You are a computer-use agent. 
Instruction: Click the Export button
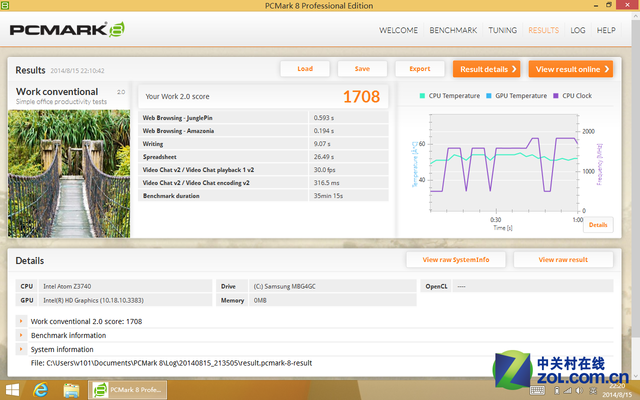click(x=420, y=69)
